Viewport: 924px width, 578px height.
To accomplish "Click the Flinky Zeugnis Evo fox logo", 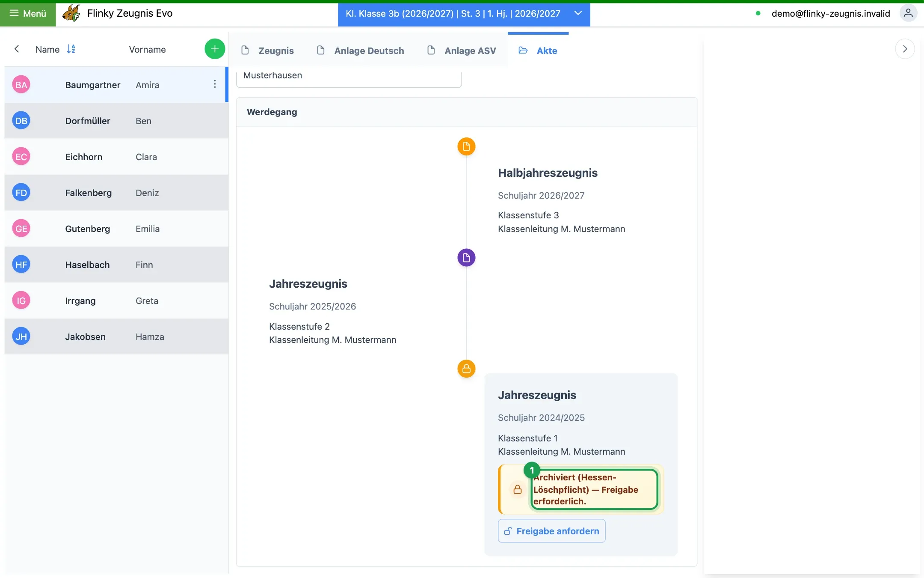I will click(x=71, y=13).
